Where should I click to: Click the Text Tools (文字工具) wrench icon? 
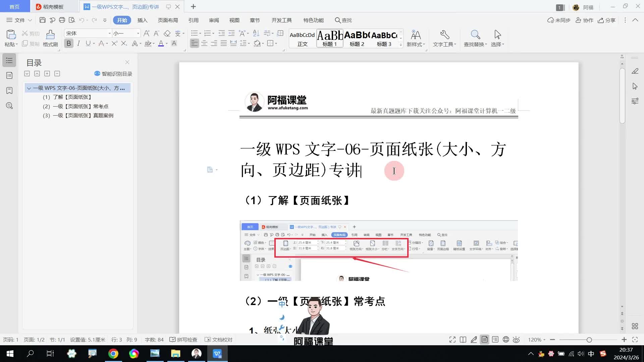444,35
